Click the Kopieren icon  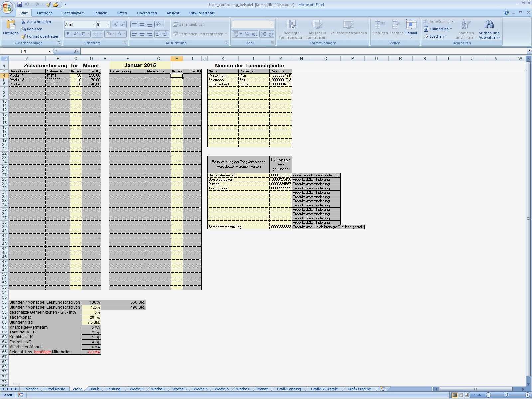[23, 29]
